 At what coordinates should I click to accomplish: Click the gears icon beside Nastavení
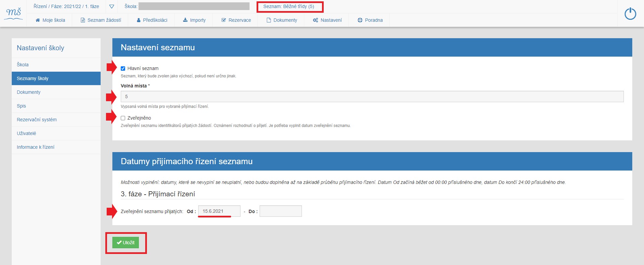point(315,20)
